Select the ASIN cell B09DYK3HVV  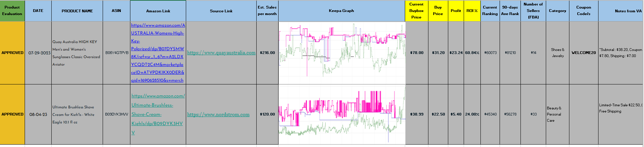click(x=117, y=114)
